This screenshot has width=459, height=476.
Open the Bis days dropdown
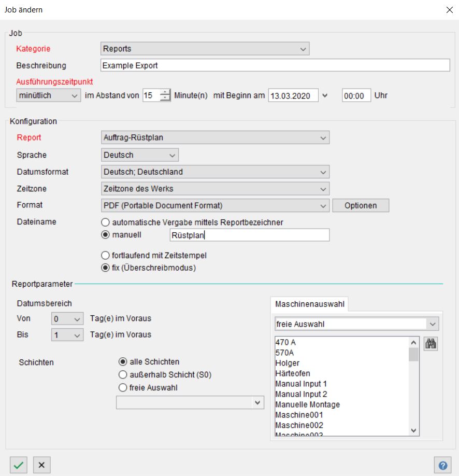(67, 335)
